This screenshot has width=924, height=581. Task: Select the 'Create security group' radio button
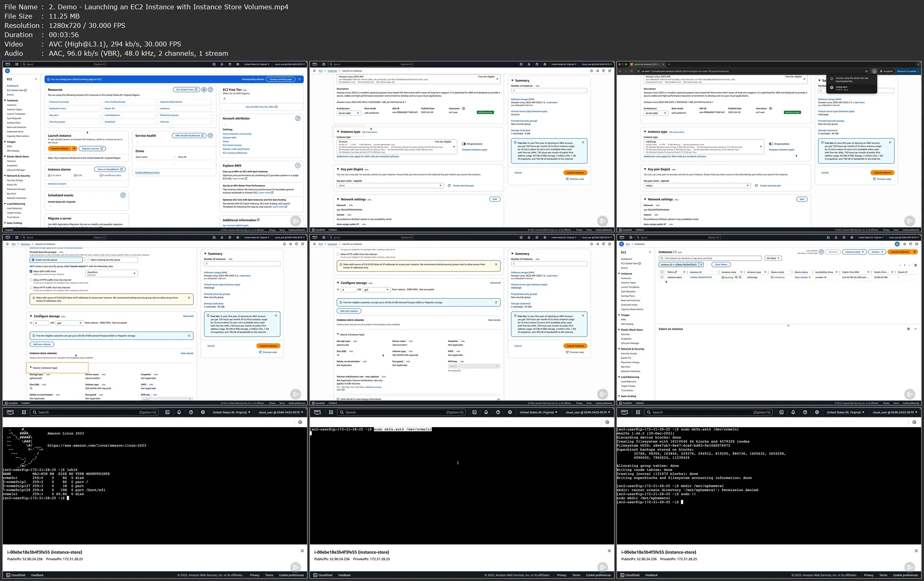tap(33, 260)
